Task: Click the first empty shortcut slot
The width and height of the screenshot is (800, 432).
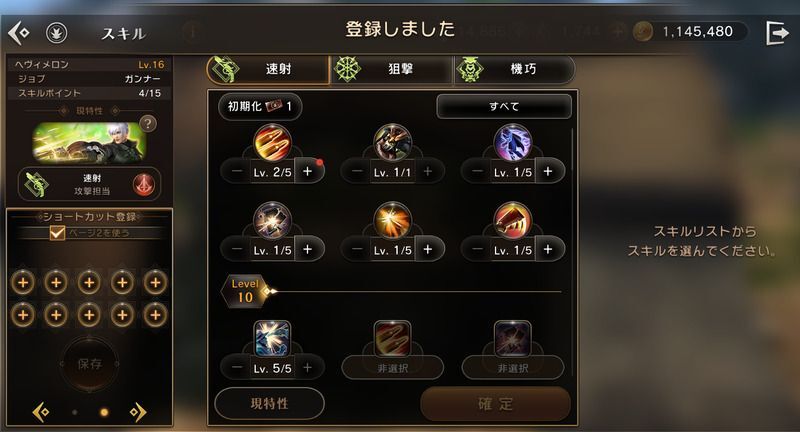Action: [23, 282]
